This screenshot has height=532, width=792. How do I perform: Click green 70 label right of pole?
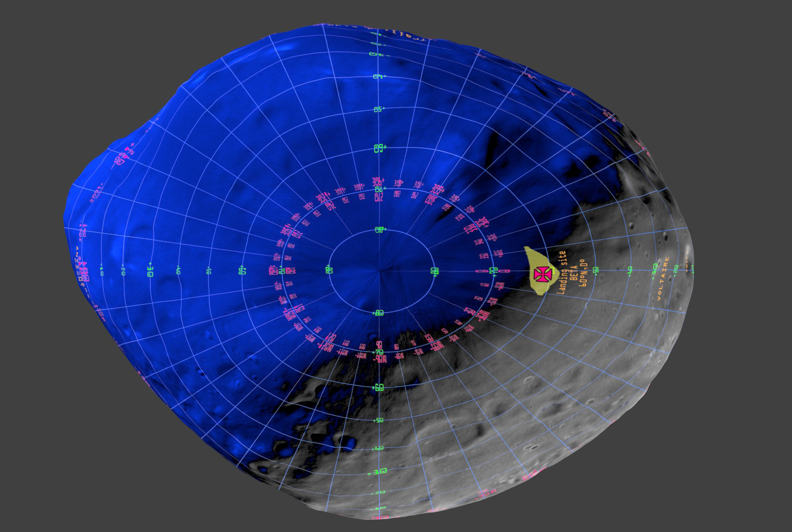click(494, 271)
